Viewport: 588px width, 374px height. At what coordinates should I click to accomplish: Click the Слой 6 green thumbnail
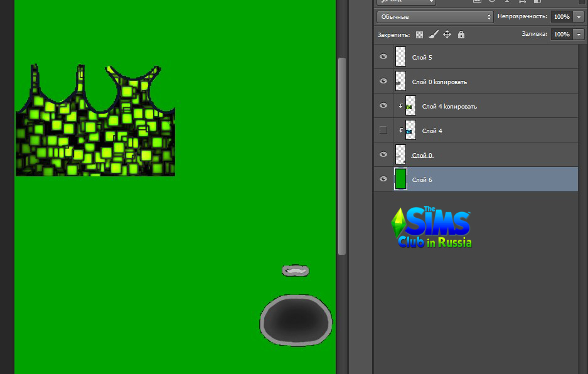click(x=400, y=179)
